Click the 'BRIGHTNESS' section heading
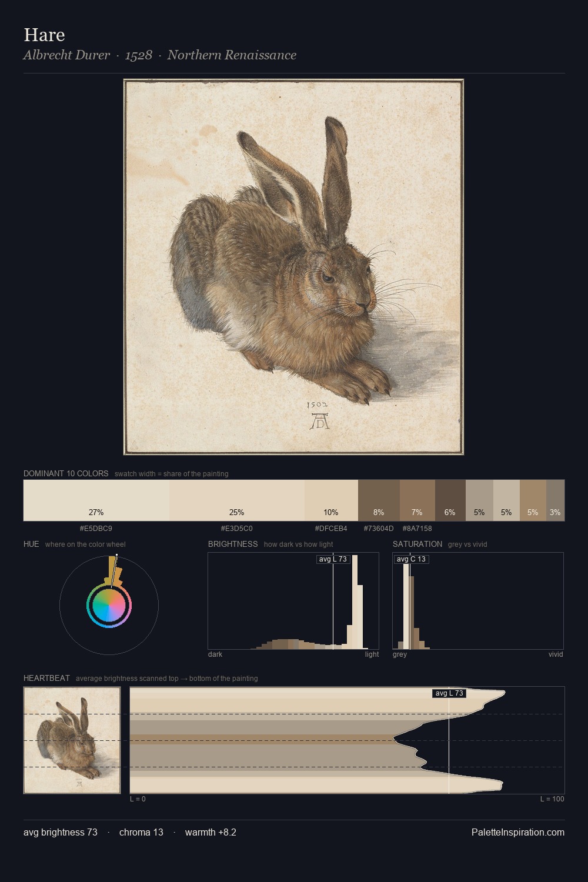This screenshot has height=882, width=588. coord(233,544)
